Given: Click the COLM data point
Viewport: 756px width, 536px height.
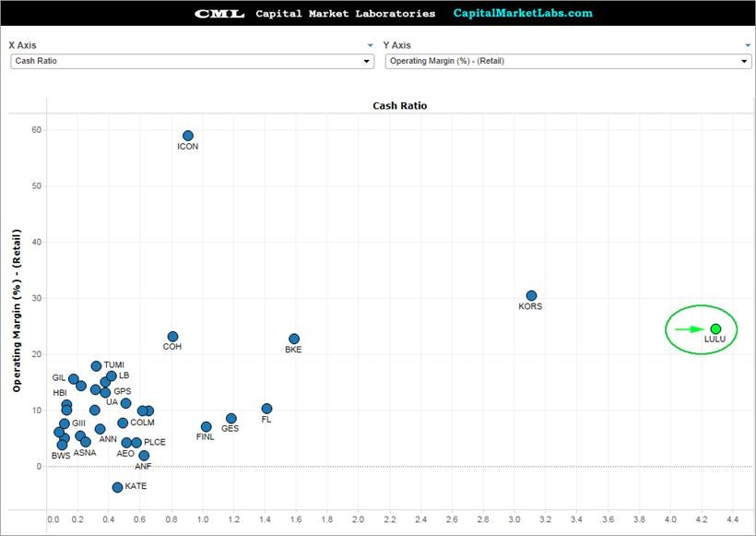Looking at the screenshot, I should click(x=123, y=423).
